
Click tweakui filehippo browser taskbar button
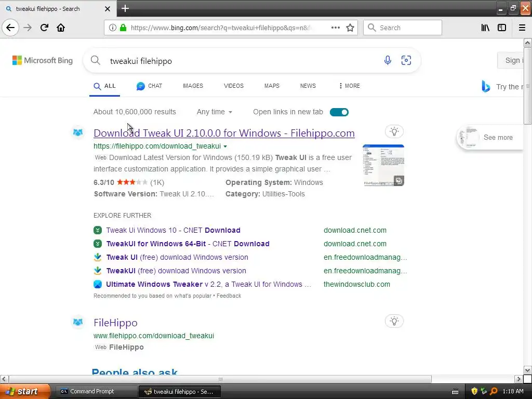click(x=180, y=392)
